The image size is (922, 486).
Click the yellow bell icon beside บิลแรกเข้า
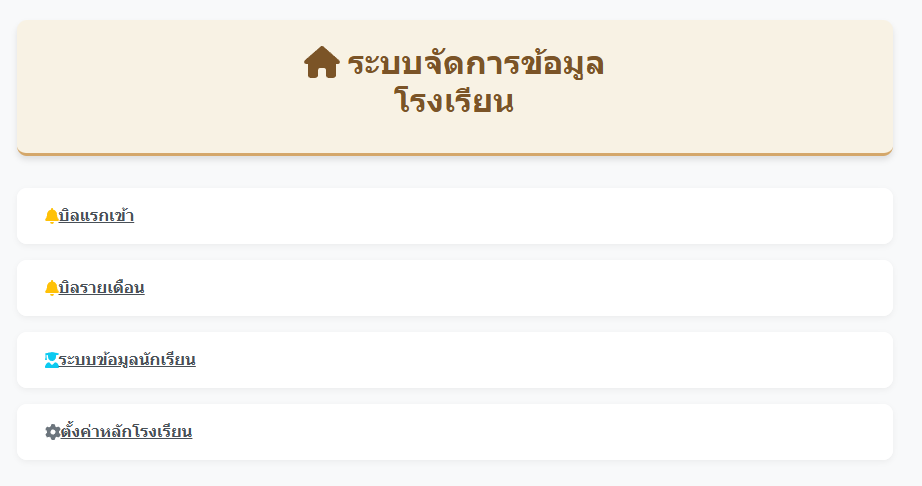(52, 216)
